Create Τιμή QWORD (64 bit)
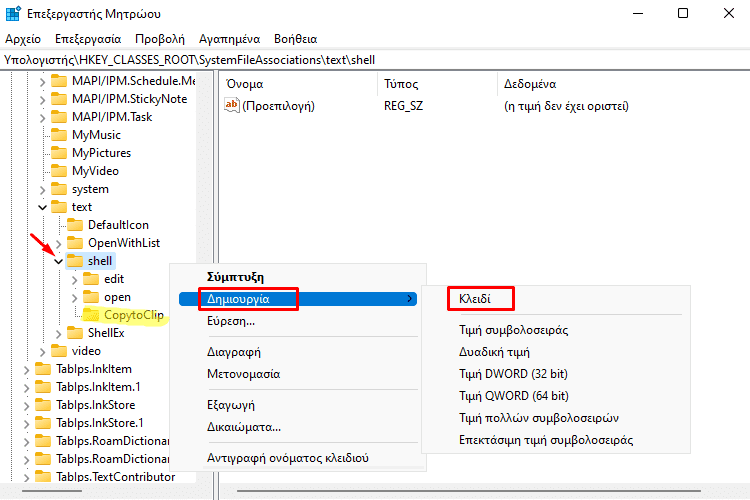This screenshot has height=500, width=750. tap(556, 396)
